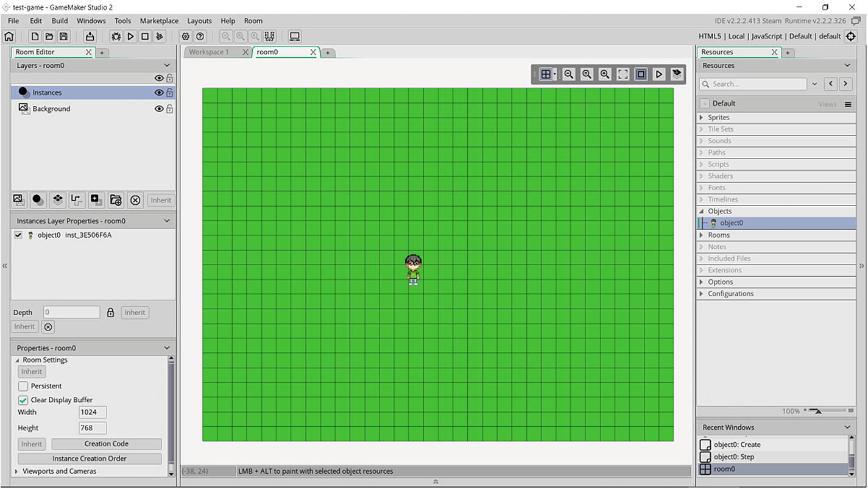Open the Layouts menu
868x489 pixels.
pos(199,21)
